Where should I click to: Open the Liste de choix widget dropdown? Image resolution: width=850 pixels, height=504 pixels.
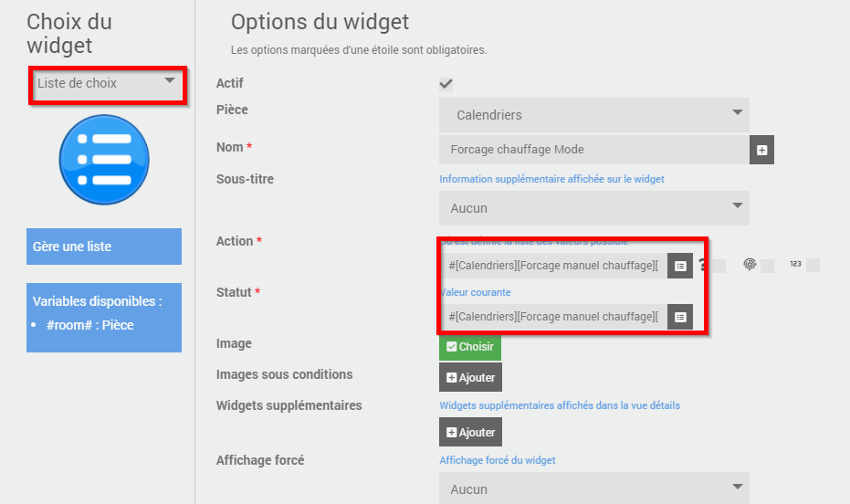pyautogui.click(x=108, y=85)
